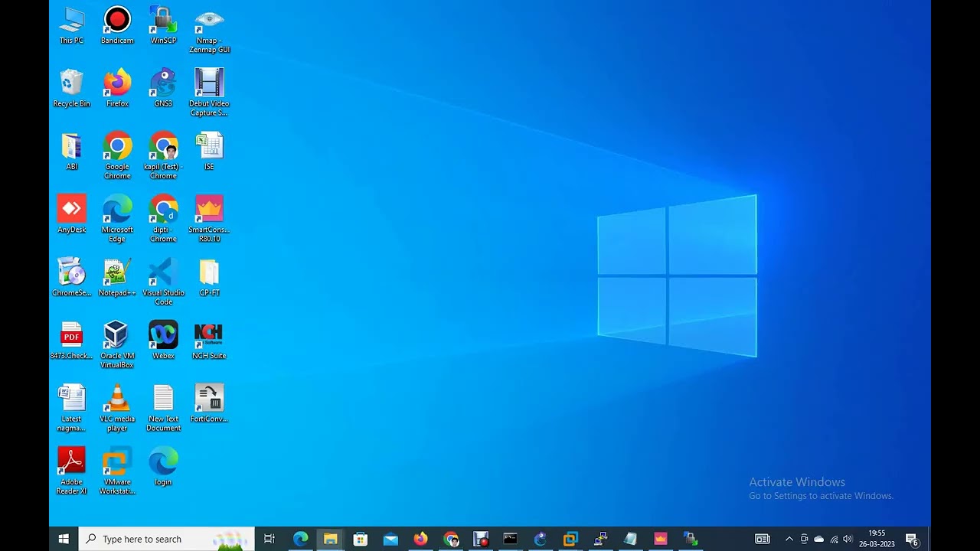Open Task View from the taskbar

pos(269,539)
